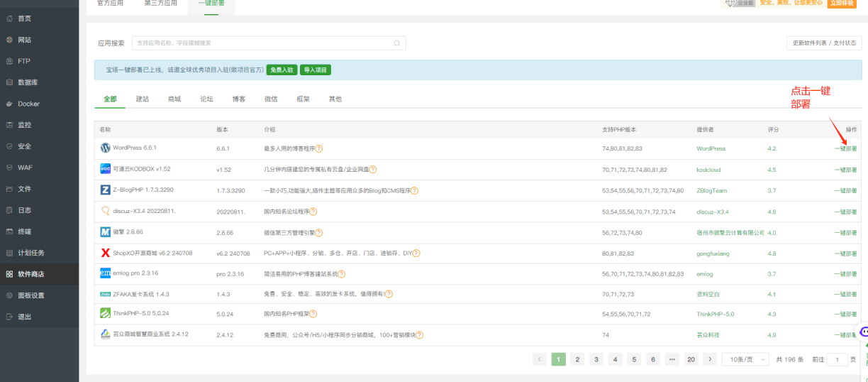The height and width of the screenshot is (382, 868).
Task: Open help icon after 微信第三方管理引擎
Action: (319, 232)
